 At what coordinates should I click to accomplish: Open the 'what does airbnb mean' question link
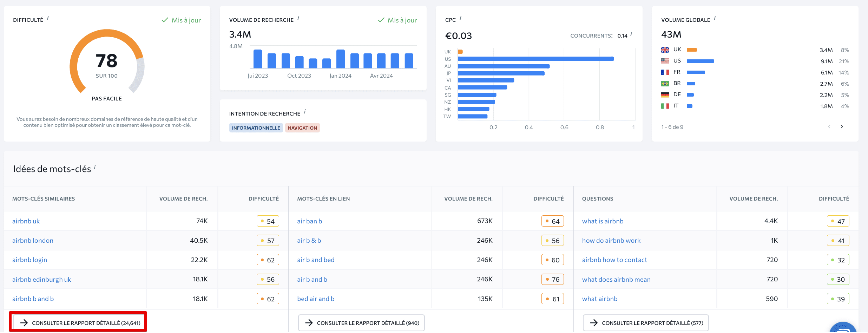click(x=616, y=280)
